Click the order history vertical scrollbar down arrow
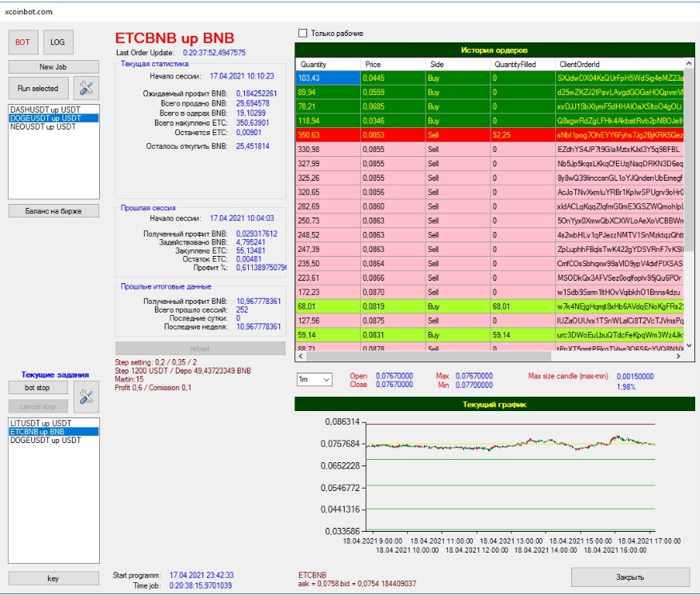The width and height of the screenshot is (700, 595). coord(689,345)
